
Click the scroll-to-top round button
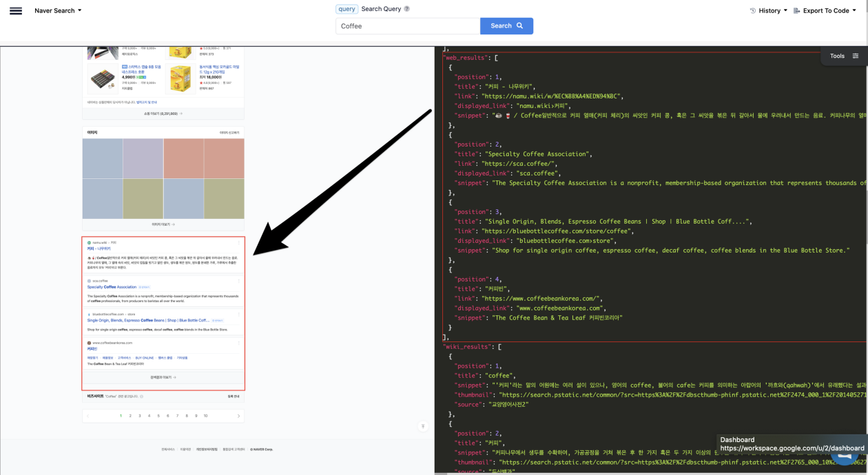[423, 426]
